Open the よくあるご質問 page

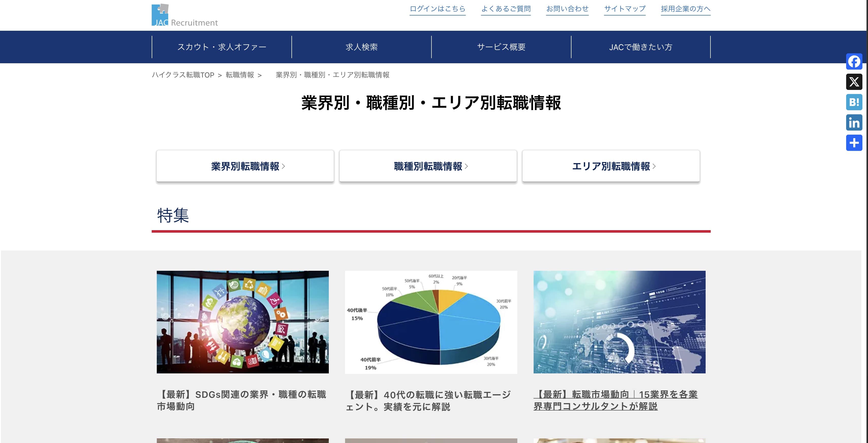(x=506, y=9)
